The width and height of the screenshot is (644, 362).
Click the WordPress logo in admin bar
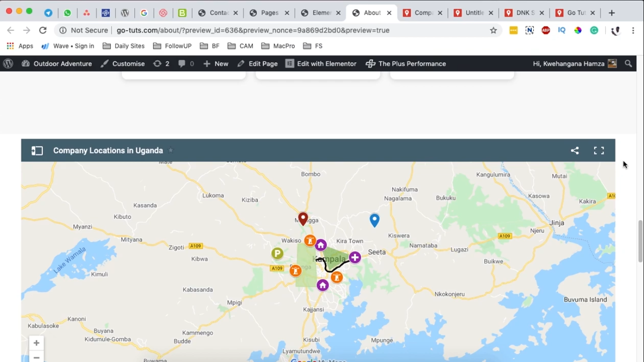pos(8,64)
